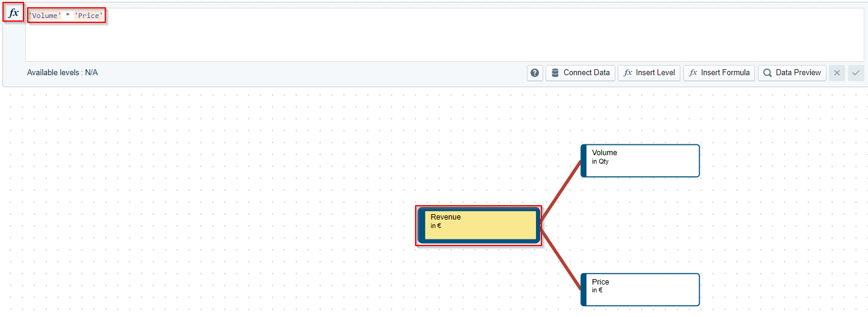Screen dimensions: 868x317
Task: Click the connector line from Revenue to Volume
Action: (x=561, y=193)
